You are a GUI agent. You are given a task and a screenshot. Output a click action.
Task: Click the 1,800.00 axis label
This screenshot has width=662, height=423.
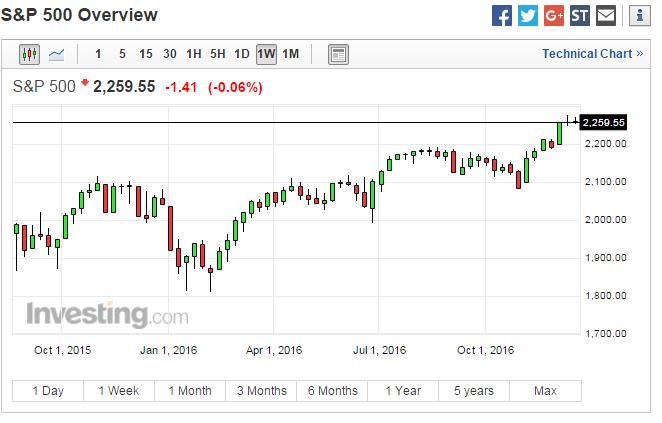[605, 296]
